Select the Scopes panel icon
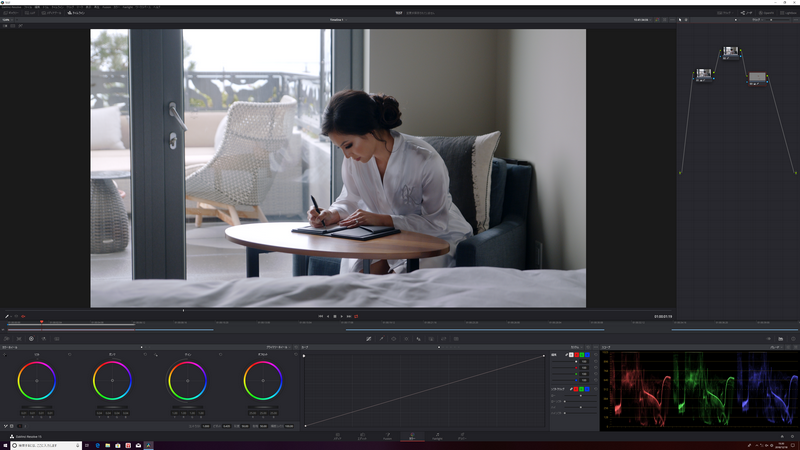 (x=781, y=339)
